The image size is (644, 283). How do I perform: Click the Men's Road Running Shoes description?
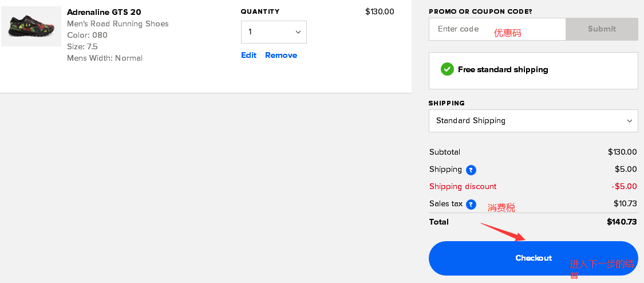(x=118, y=23)
